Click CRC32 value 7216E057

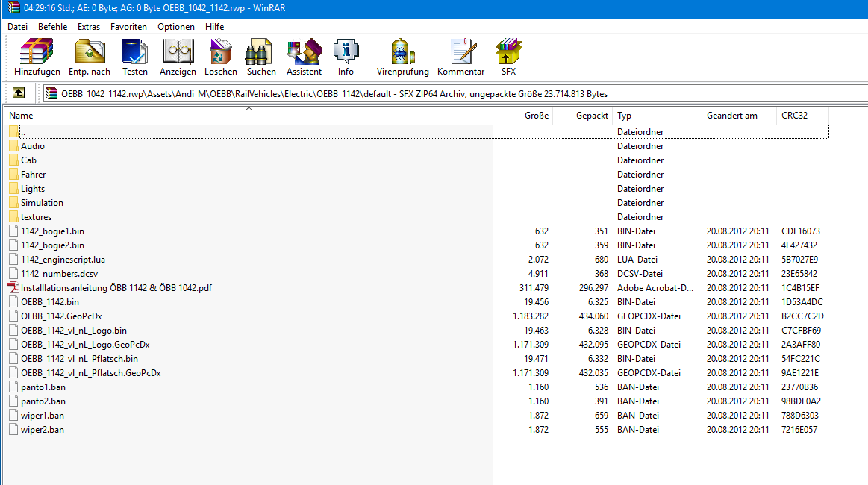[x=799, y=430]
